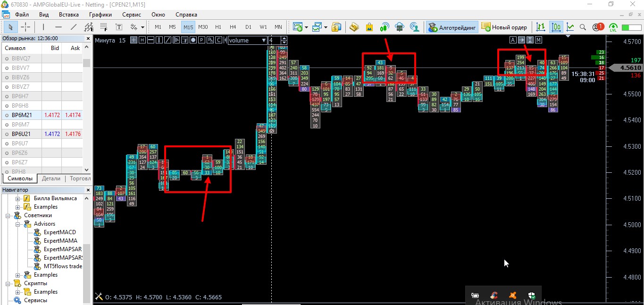The width and height of the screenshot is (644, 305).
Task: Draw a vertical line on chart
Action: click(43, 27)
